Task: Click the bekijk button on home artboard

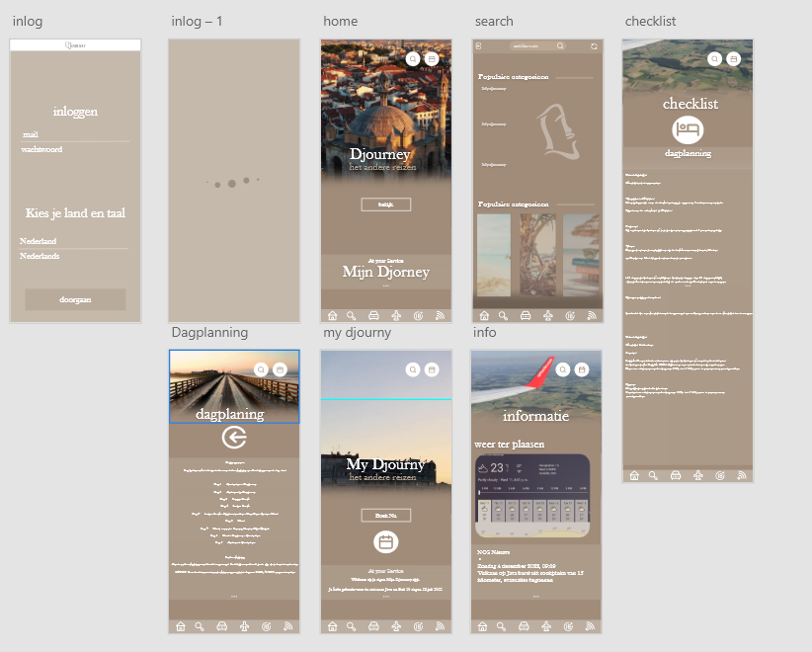Action: [x=386, y=204]
